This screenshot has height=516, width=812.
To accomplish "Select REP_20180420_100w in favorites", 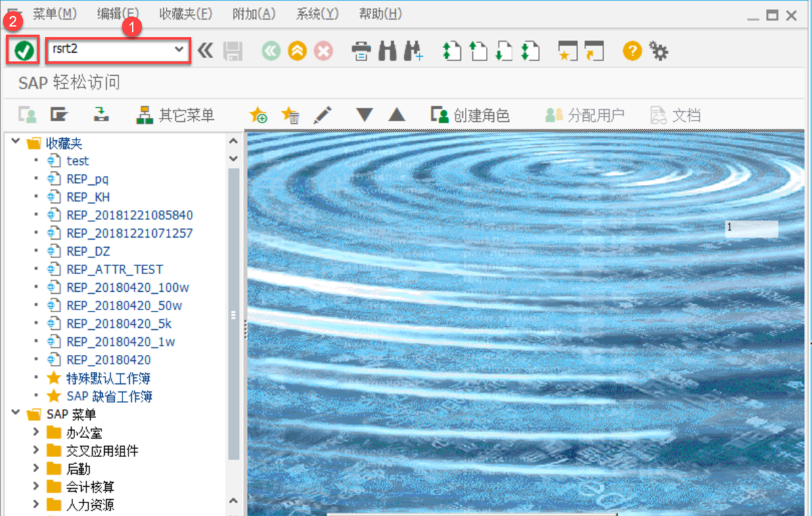I will coord(127,287).
